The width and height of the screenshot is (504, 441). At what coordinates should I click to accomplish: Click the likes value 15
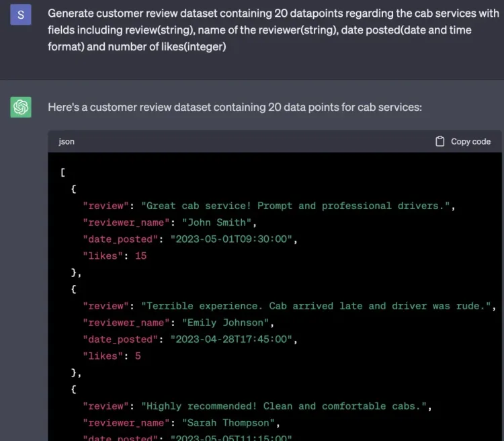tap(140, 256)
